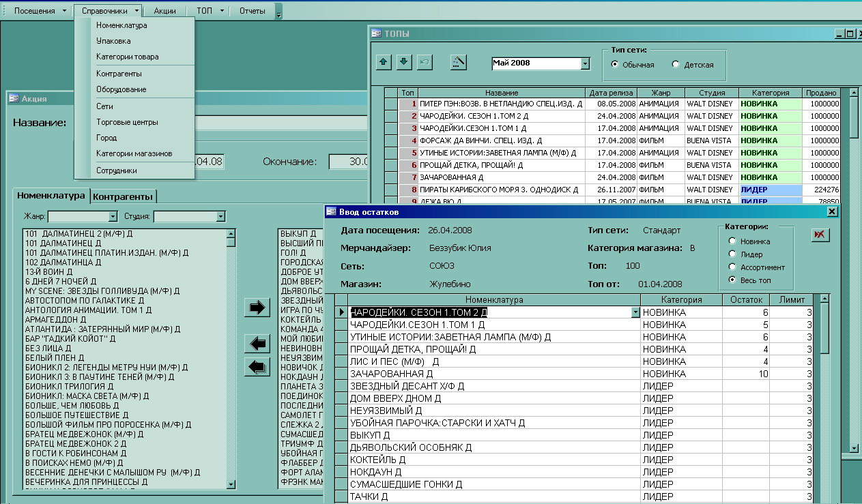The image size is (862, 504).
Task: Click the toolbar options arrow after Отчеты
Action: (x=278, y=11)
